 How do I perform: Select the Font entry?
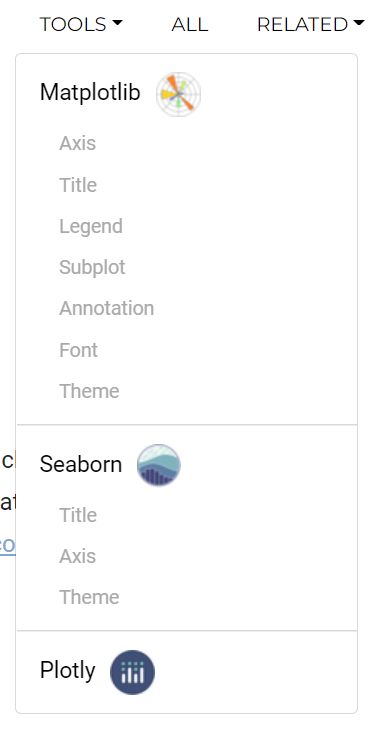[78, 350]
